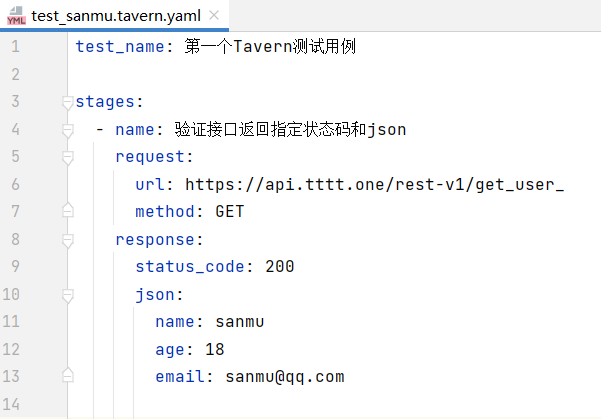This screenshot has height=419, width=601.
Task: Collapse the json block fold marker
Action: point(67,296)
